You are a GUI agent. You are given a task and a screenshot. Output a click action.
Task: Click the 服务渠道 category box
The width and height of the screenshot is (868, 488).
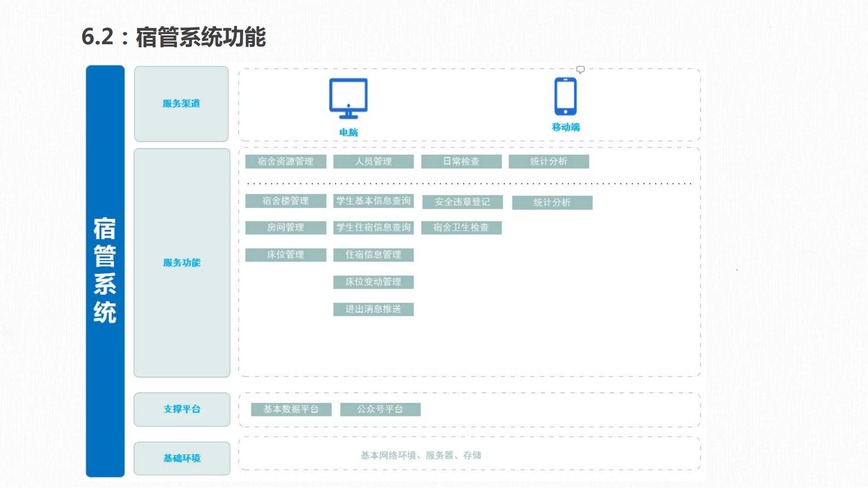click(181, 104)
